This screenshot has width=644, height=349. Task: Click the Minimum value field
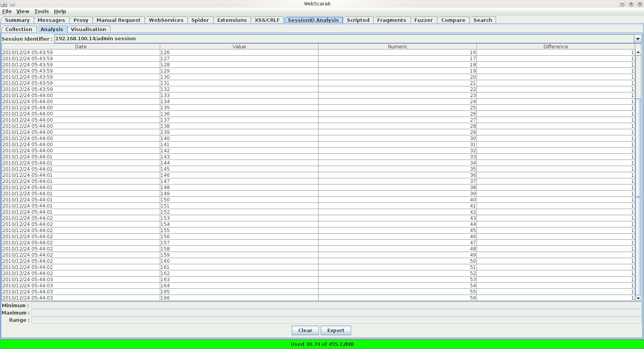point(336,306)
